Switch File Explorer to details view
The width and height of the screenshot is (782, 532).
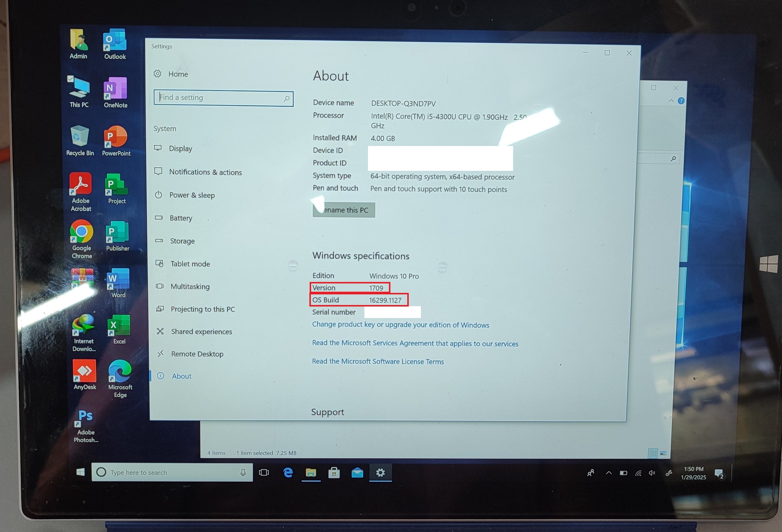(x=652, y=453)
